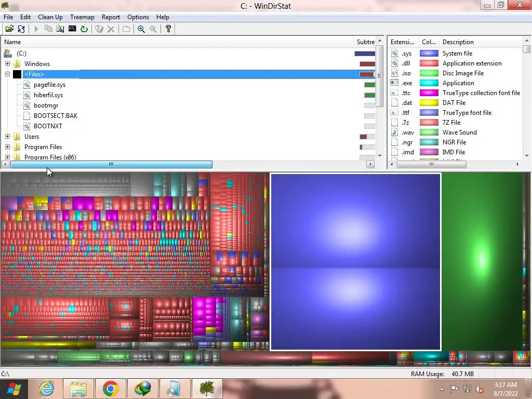Click the .dat yellow color swatch
Image resolution: width=532 pixels, height=399 pixels.
pos(429,102)
